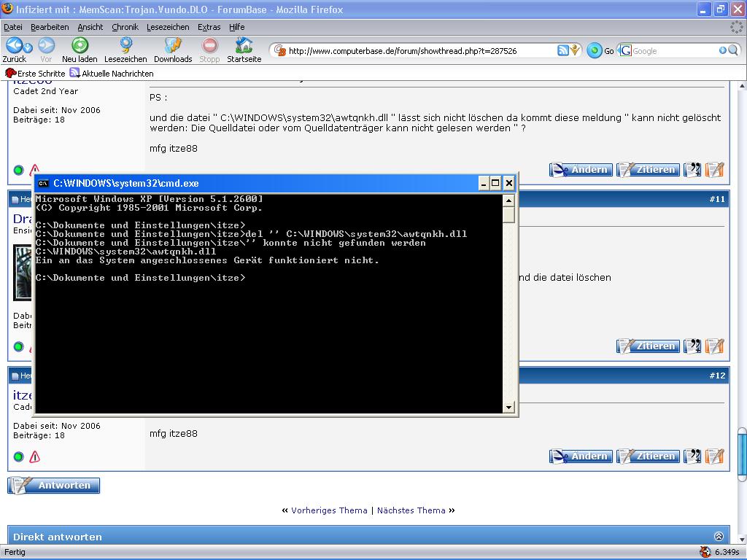Open the Zurück history dropdown arrow
The width and height of the screenshot is (747, 560).
click(28, 47)
